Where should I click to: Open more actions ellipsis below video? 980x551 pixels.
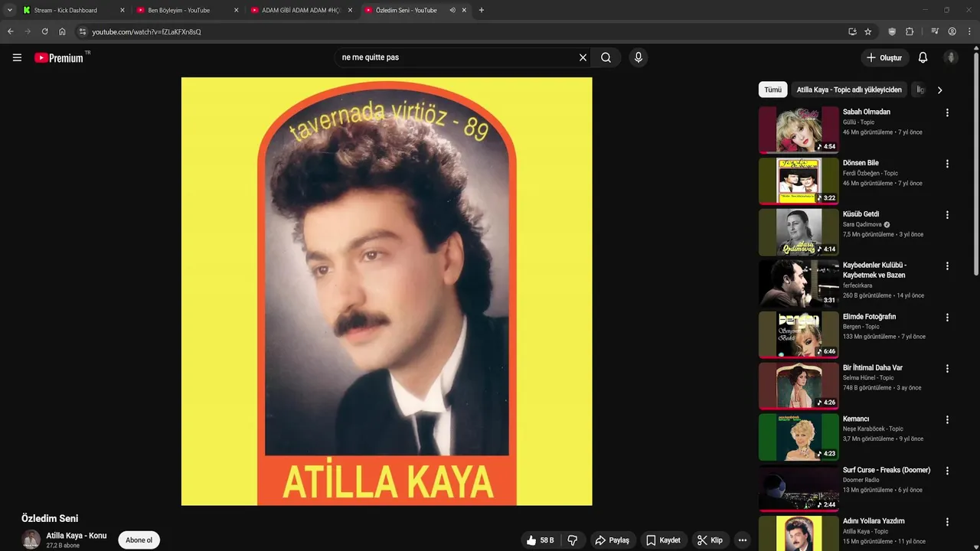pyautogui.click(x=742, y=540)
